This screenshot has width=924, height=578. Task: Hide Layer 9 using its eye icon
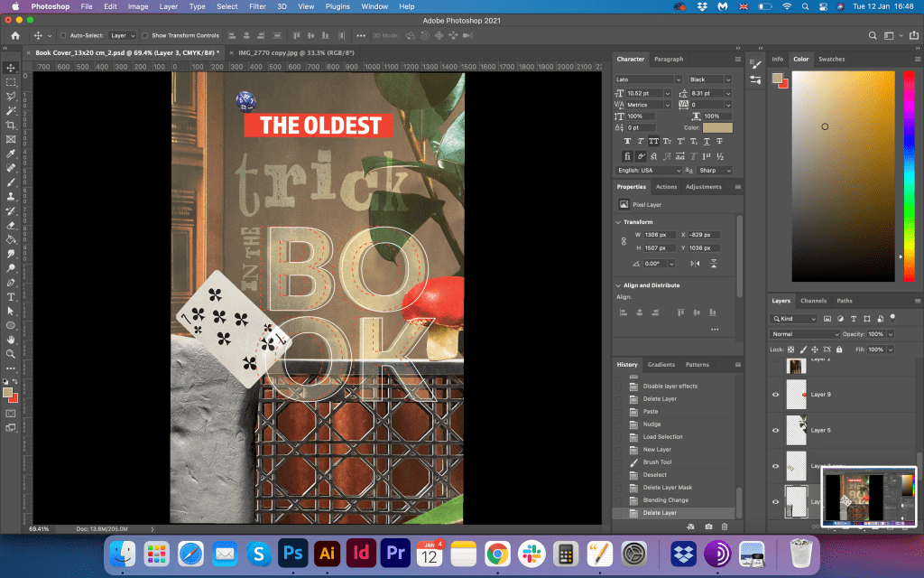775,395
